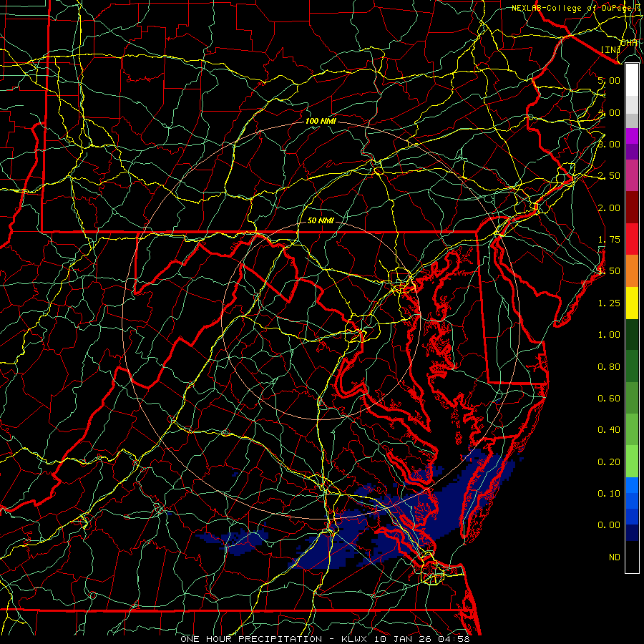Select the orange legend swatch
Screen dimensions: 644x644
click(632, 271)
